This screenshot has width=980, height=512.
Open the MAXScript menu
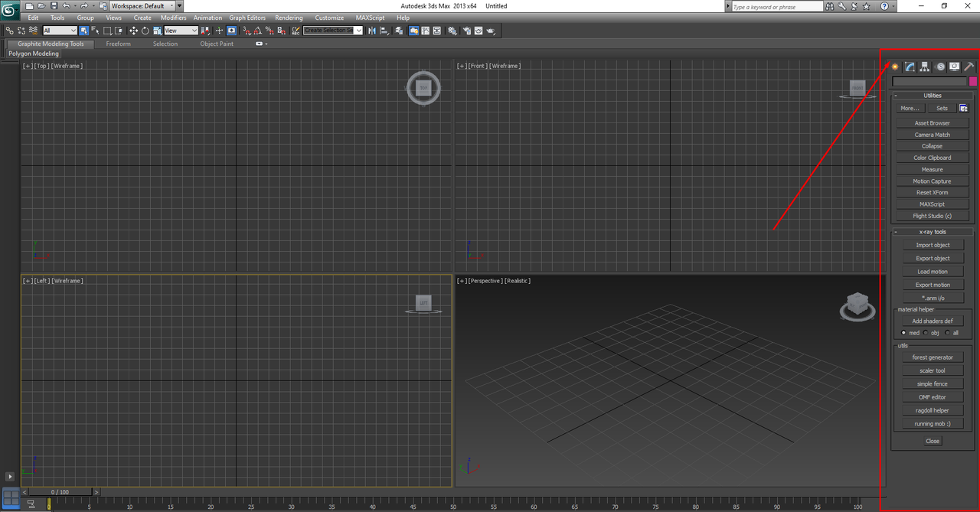pyautogui.click(x=370, y=18)
